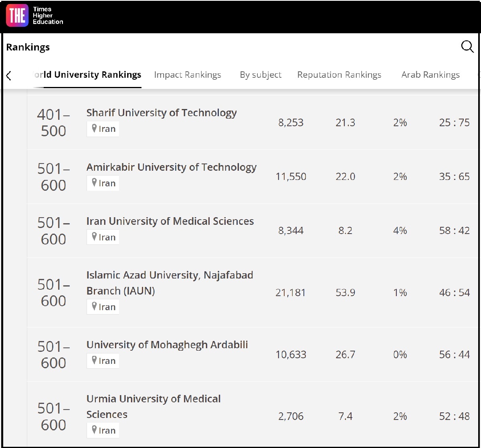The width and height of the screenshot is (481, 448).
Task: Open Urmia University of Medical Sciences
Action: (x=154, y=399)
